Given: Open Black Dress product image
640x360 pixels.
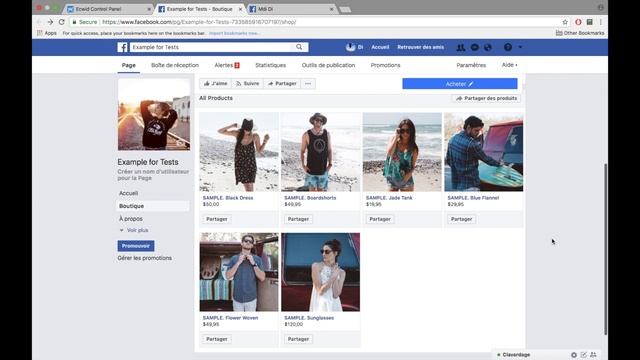Looking at the screenshot, I should click(239, 152).
